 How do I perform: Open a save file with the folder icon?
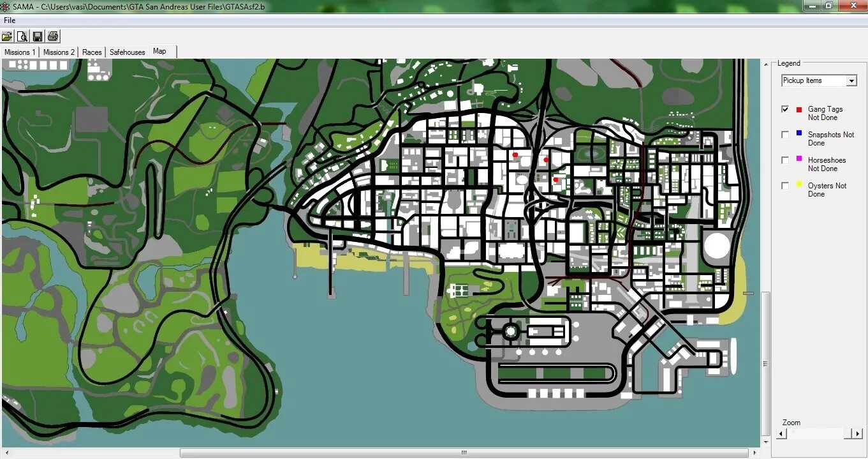pos(7,36)
